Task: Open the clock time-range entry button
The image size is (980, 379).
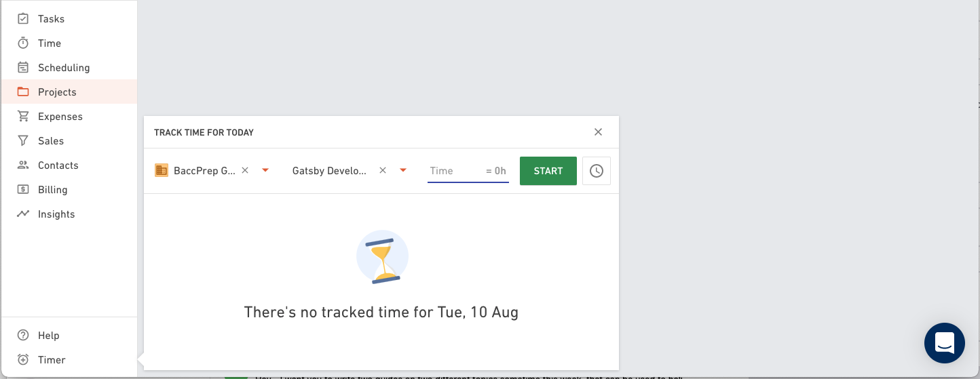Action: (x=596, y=171)
